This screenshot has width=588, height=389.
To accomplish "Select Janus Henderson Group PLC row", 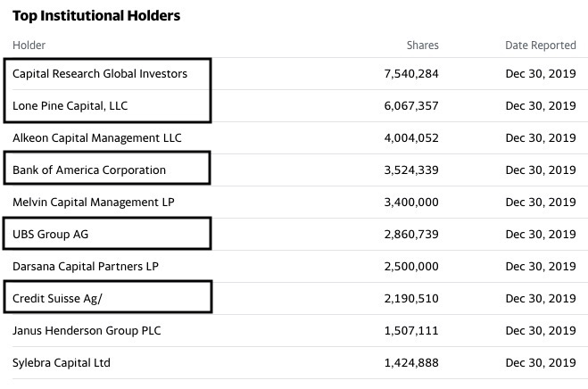I will 87,330.
